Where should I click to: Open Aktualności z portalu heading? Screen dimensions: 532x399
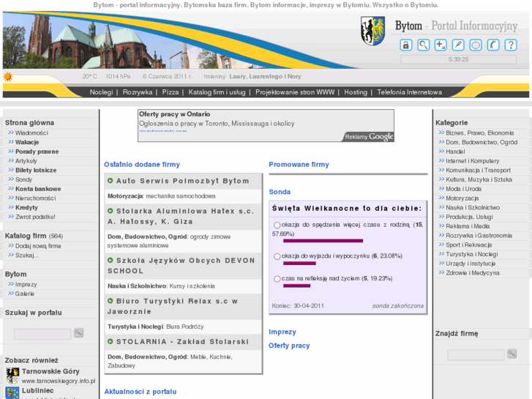(140, 392)
